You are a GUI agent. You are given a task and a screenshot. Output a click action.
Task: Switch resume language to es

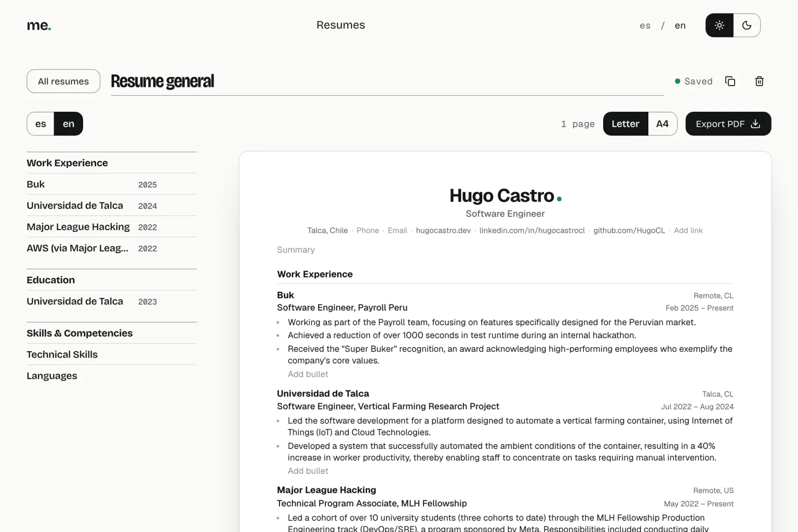pyautogui.click(x=41, y=124)
